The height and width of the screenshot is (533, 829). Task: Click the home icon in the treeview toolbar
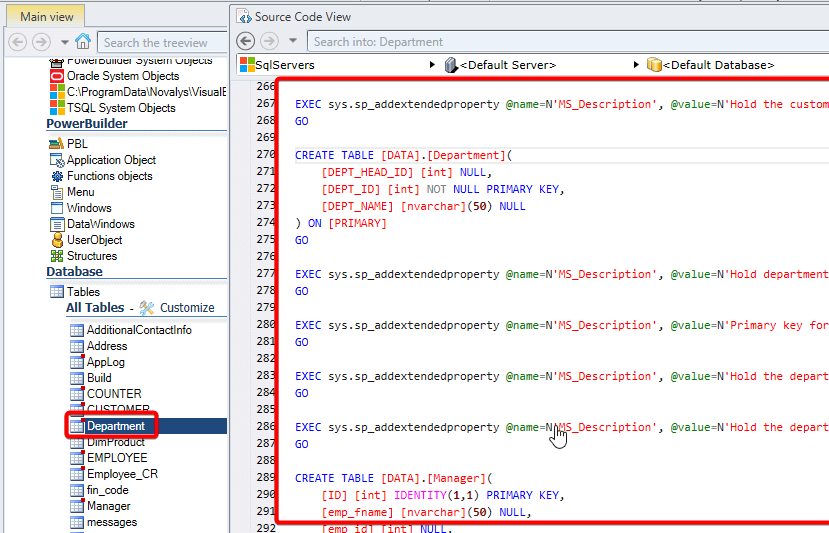[x=83, y=42]
